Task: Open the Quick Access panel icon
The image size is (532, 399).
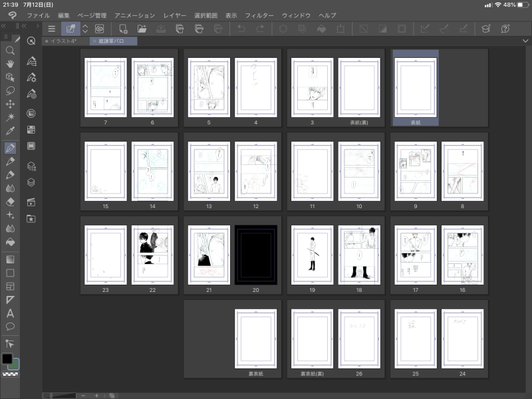Action: click(31, 41)
